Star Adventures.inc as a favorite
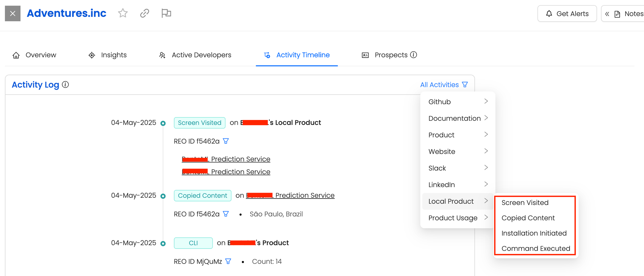 (123, 13)
